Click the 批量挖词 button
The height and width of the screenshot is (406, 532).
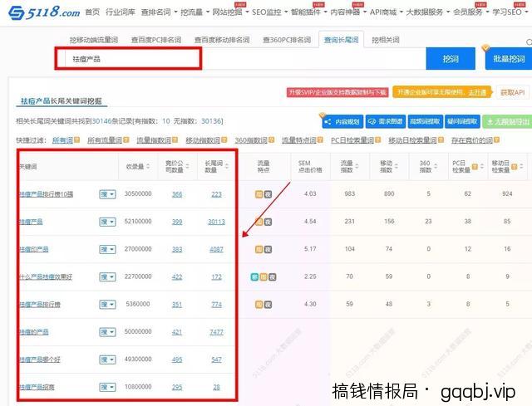tap(509, 59)
